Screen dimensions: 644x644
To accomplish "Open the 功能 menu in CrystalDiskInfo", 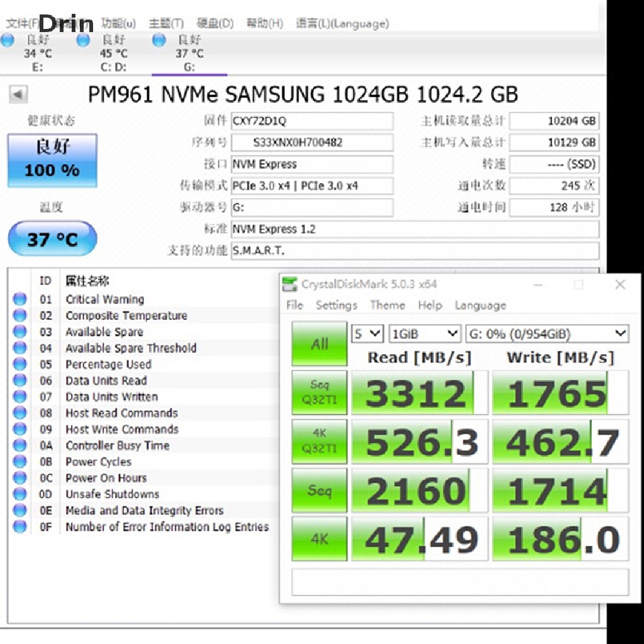I will pyautogui.click(x=118, y=23).
